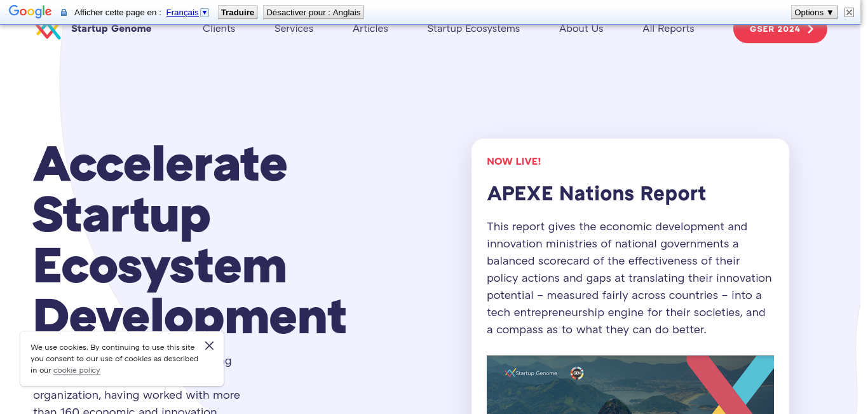Click the APEXE report description paragraph
The height and width of the screenshot is (414, 868).
point(630,278)
